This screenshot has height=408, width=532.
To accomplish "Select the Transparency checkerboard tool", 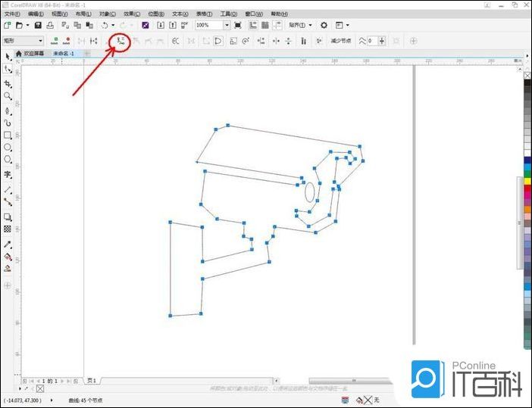I will pyautogui.click(x=8, y=229).
